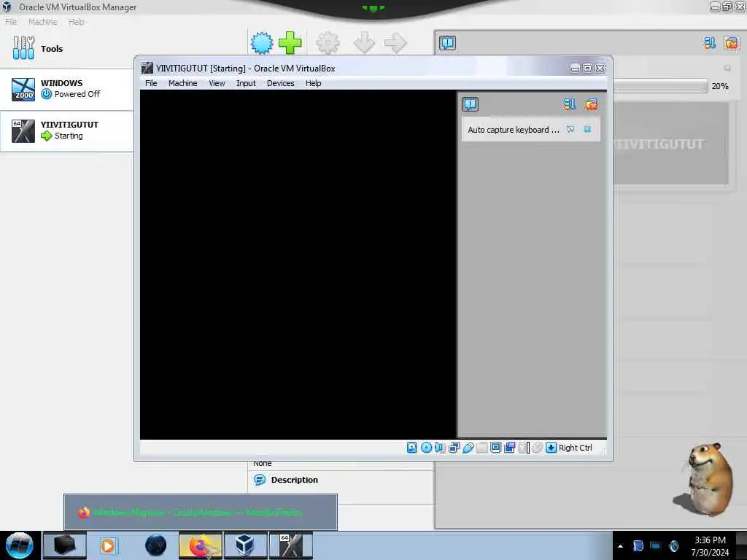Open the Input menu

246,83
